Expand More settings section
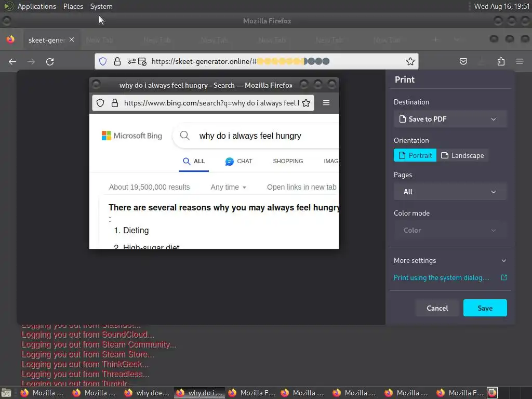Image resolution: width=532 pixels, height=399 pixels. tap(450, 261)
